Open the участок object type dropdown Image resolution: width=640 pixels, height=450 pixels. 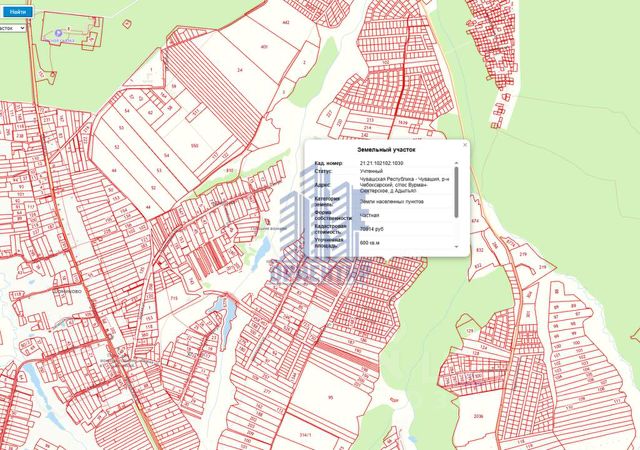coord(12,28)
